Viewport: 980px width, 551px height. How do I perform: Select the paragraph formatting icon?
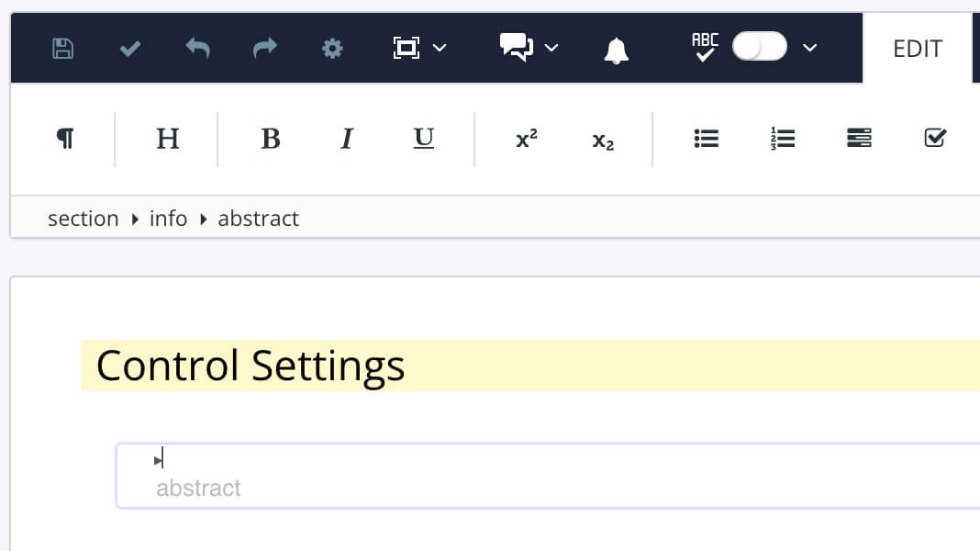(x=63, y=139)
